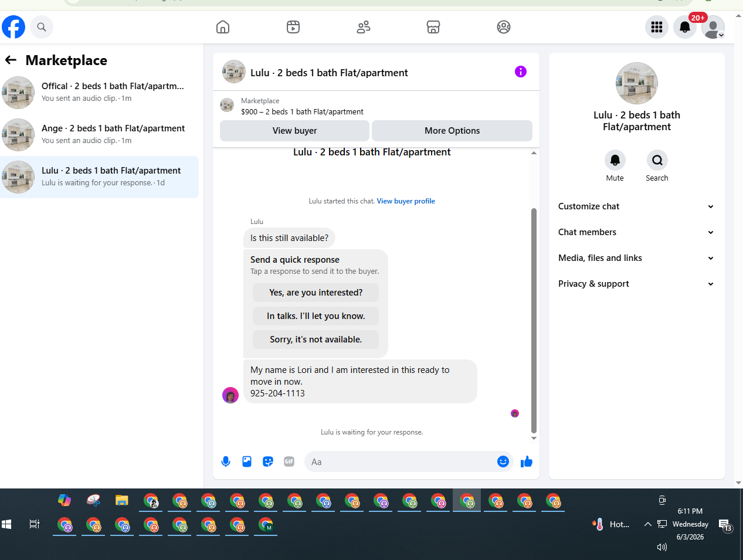
Task: Click the Aa message input field
Action: 402,462
